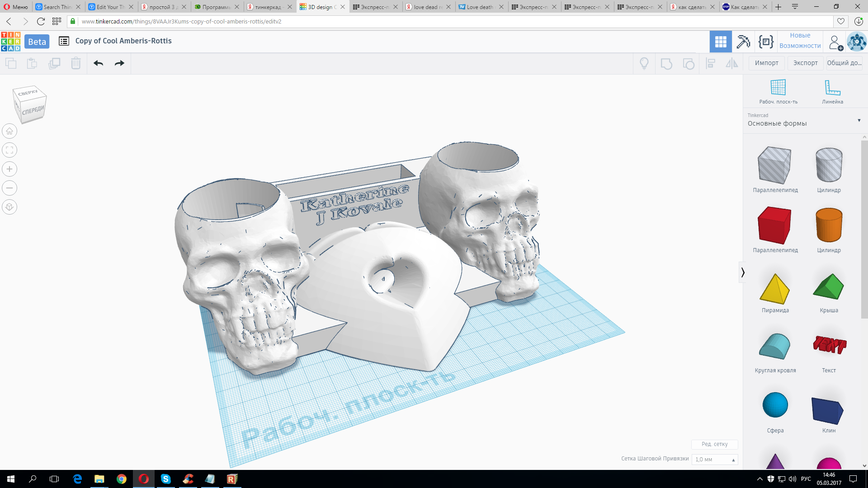Bookmark page with heart icon

(840, 21)
